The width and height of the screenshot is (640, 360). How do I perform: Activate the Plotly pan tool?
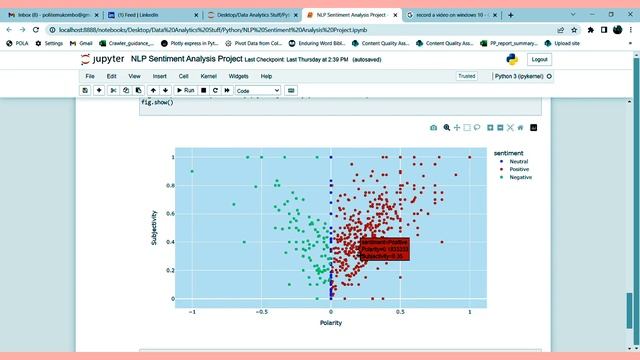point(457,128)
